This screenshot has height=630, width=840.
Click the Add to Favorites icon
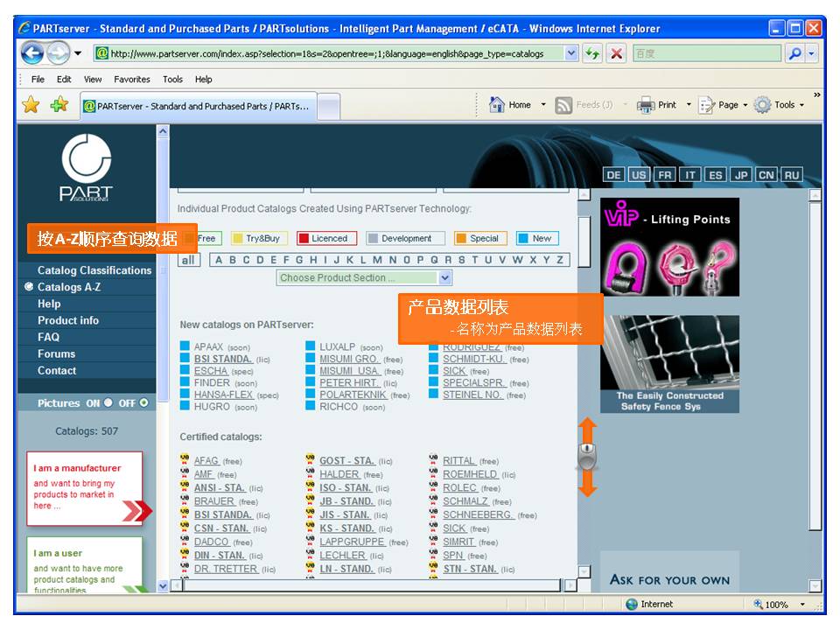tap(59, 104)
